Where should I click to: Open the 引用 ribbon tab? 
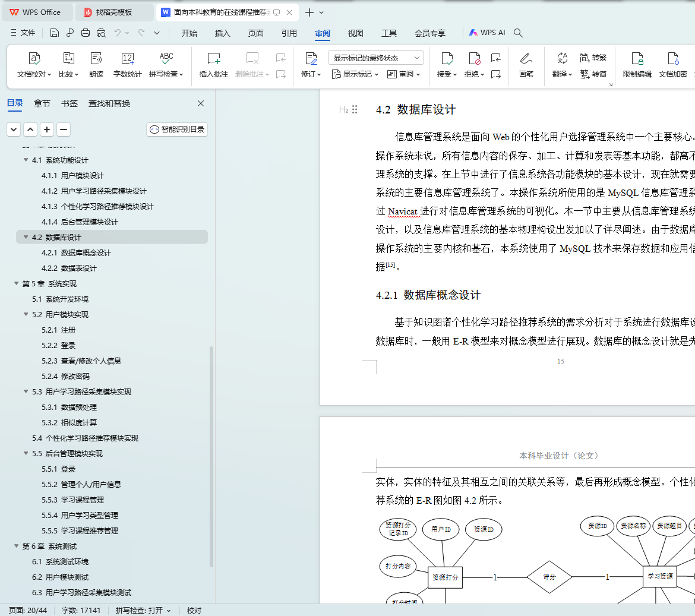(289, 33)
